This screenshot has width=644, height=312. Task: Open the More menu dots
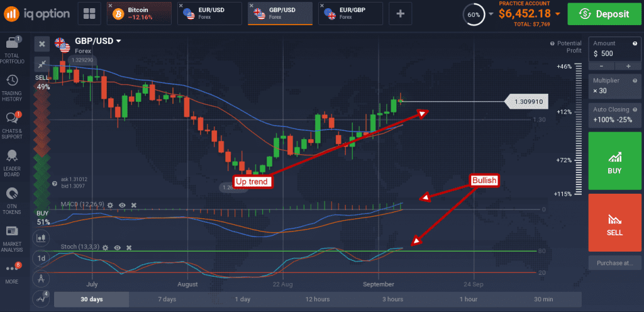click(x=13, y=268)
